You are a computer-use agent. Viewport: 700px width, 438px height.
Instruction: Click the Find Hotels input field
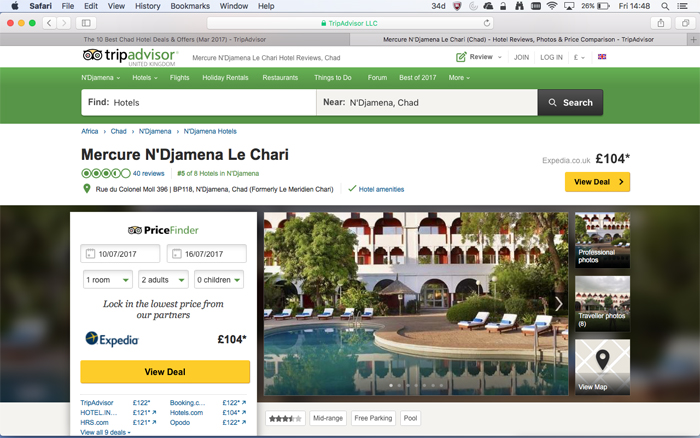(x=199, y=102)
